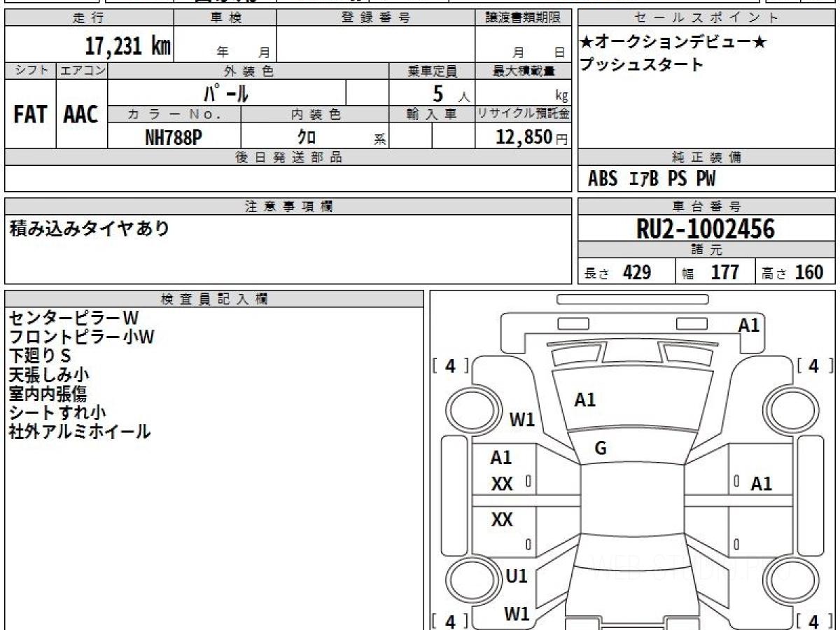The width and height of the screenshot is (840, 630).
Task: Click the カラーNo. label
Action: 174,114
